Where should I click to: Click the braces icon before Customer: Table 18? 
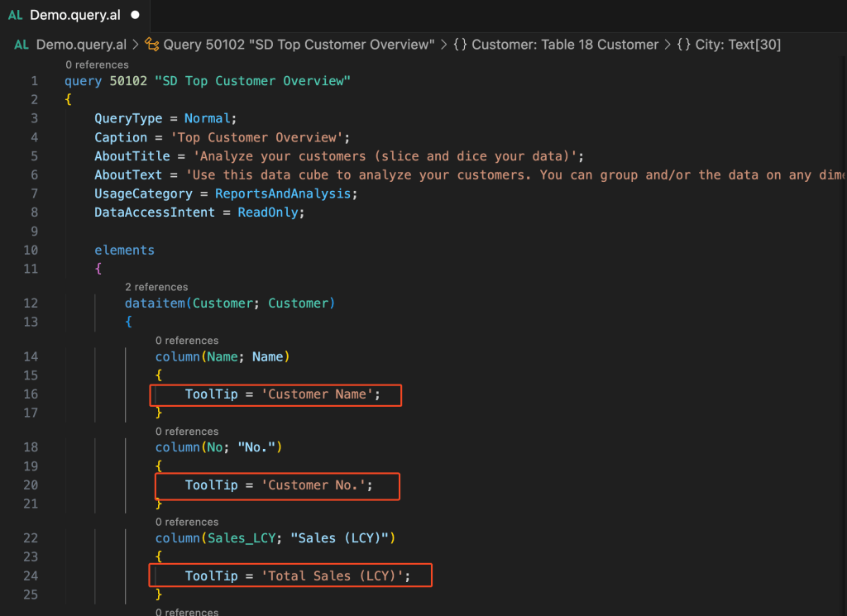coord(460,45)
